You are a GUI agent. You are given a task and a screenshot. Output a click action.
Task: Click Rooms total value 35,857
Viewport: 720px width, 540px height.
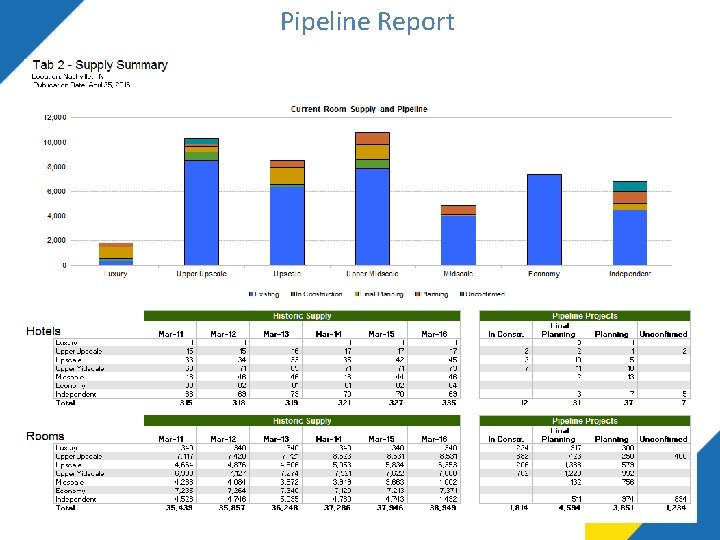(232, 508)
